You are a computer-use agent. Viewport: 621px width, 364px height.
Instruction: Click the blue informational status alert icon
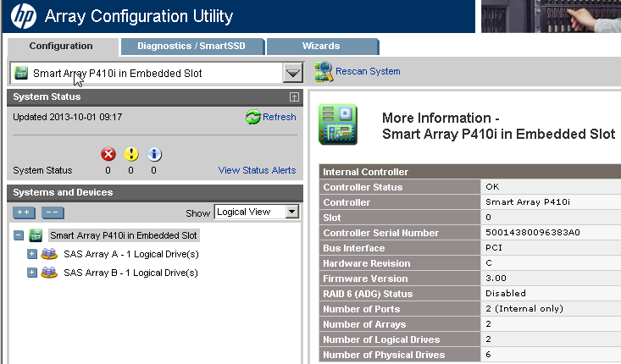pos(154,154)
